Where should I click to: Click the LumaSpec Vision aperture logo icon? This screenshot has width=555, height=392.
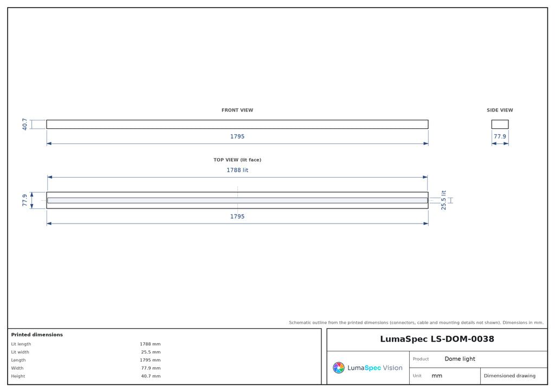pyautogui.click(x=338, y=368)
